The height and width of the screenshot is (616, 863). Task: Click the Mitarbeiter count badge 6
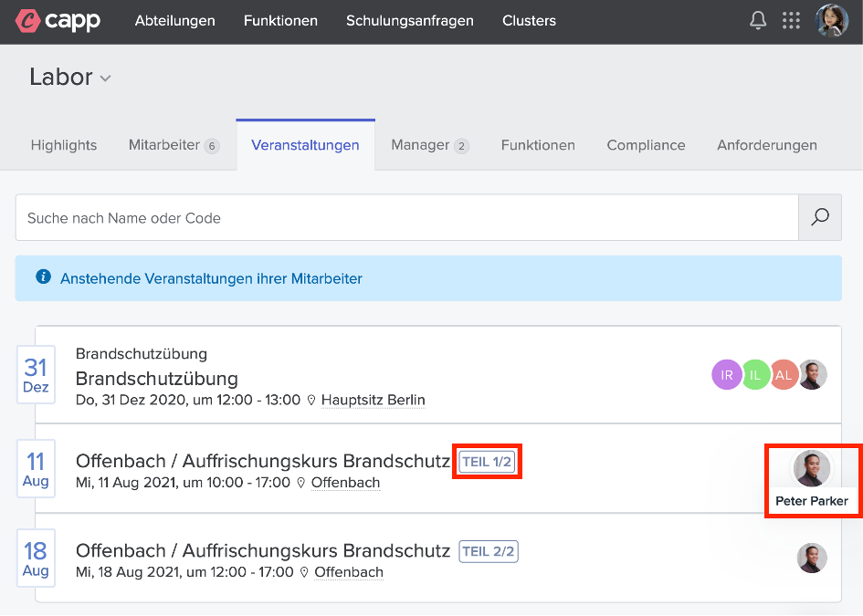click(x=212, y=146)
